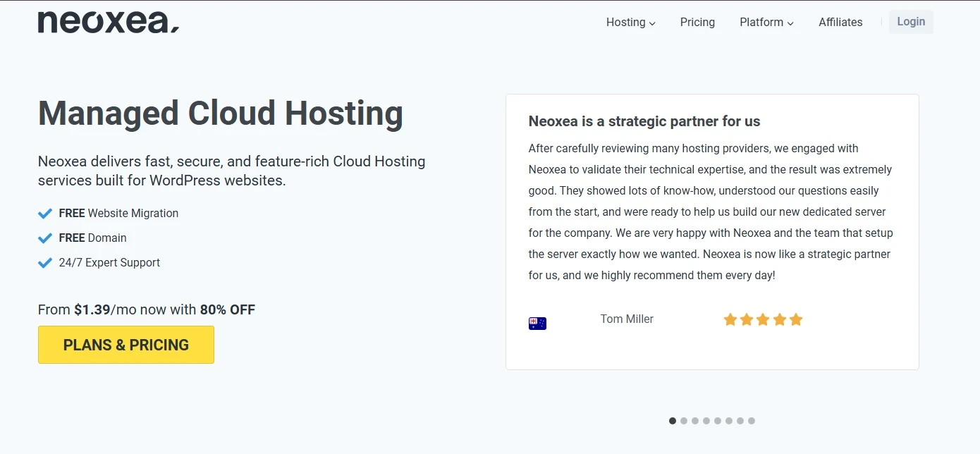980x454 pixels.
Task: Select the fourth testimonial carousel dot
Action: point(706,421)
